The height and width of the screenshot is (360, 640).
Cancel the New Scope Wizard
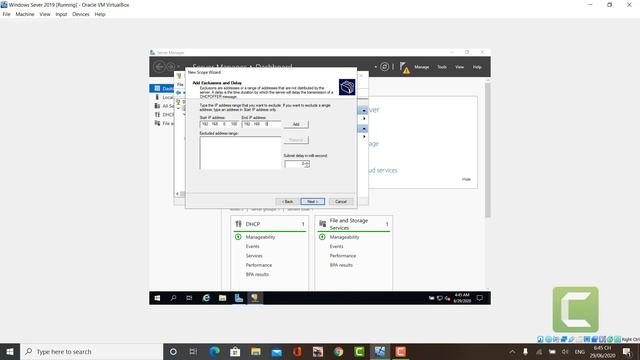tap(341, 202)
